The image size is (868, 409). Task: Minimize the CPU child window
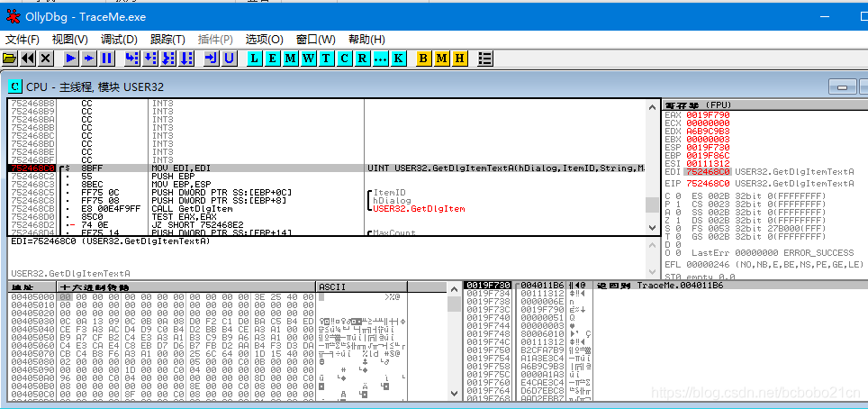(x=843, y=87)
